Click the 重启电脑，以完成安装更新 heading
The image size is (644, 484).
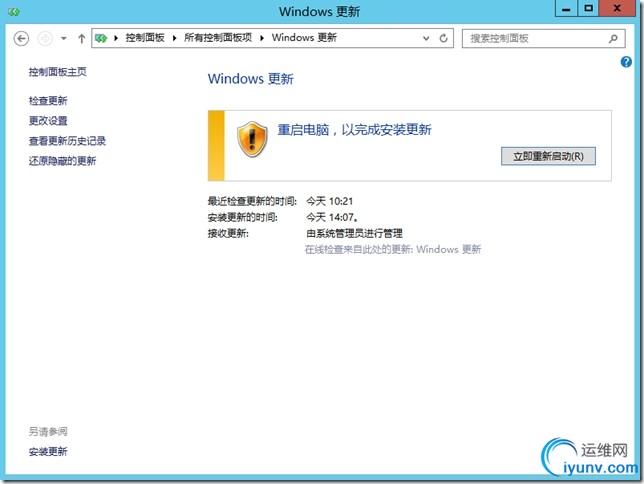[x=354, y=130]
